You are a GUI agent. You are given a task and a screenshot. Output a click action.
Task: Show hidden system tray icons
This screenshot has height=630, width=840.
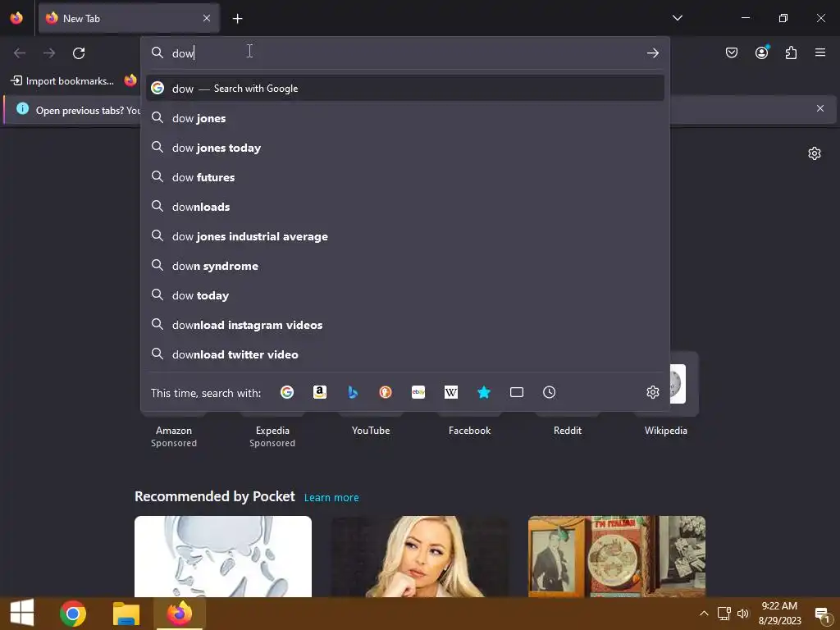[x=704, y=614]
